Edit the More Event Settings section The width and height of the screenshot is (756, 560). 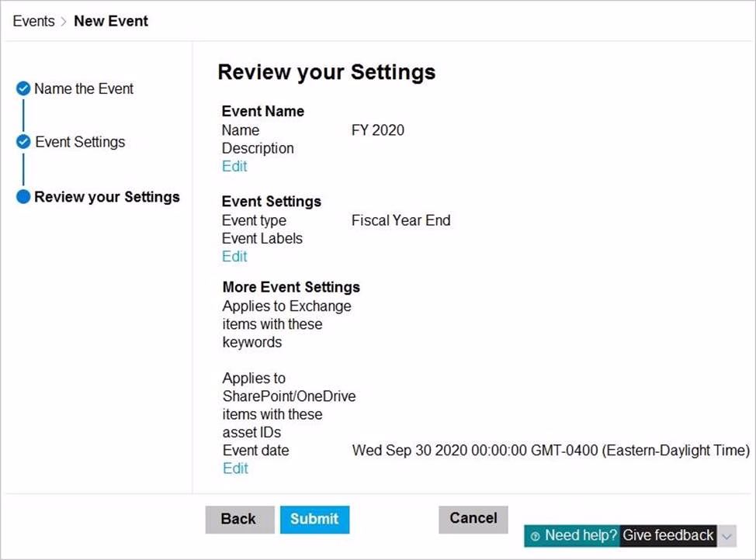point(235,468)
